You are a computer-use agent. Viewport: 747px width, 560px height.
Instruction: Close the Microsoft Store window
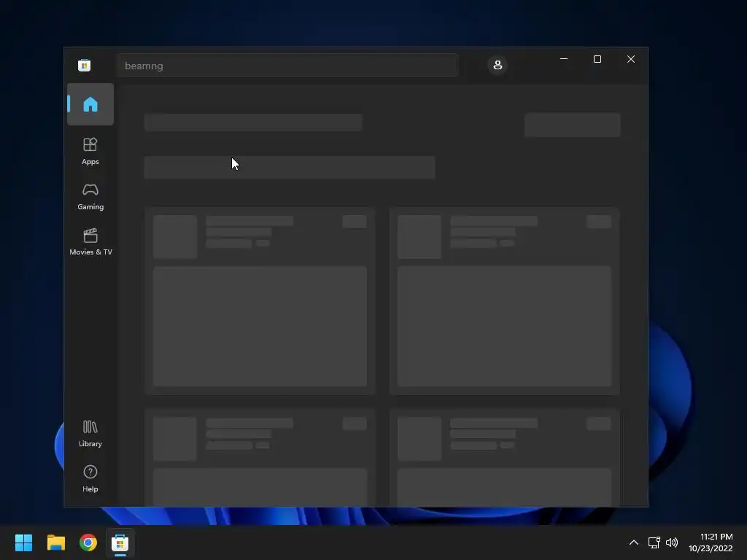tap(631, 59)
